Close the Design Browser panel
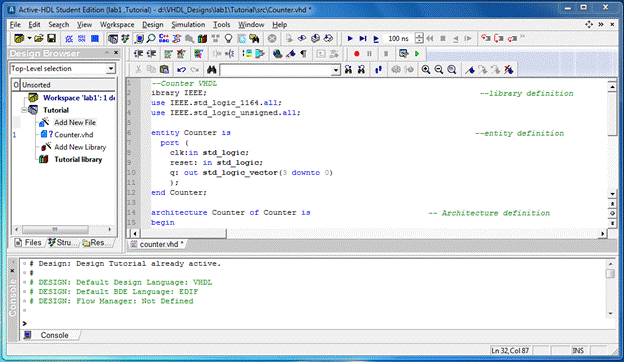Screen dimensions: 624x362 point(116,53)
